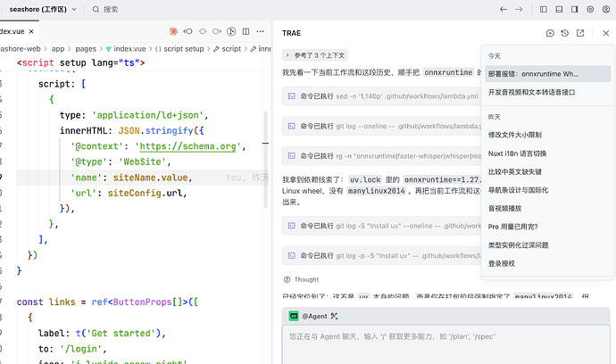Close the index.vue tab
The height and width of the screenshot is (364, 616).
(31, 31)
